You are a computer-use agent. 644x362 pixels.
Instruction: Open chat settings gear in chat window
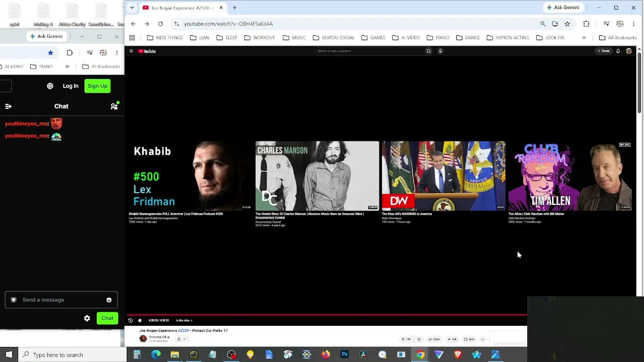(87, 318)
